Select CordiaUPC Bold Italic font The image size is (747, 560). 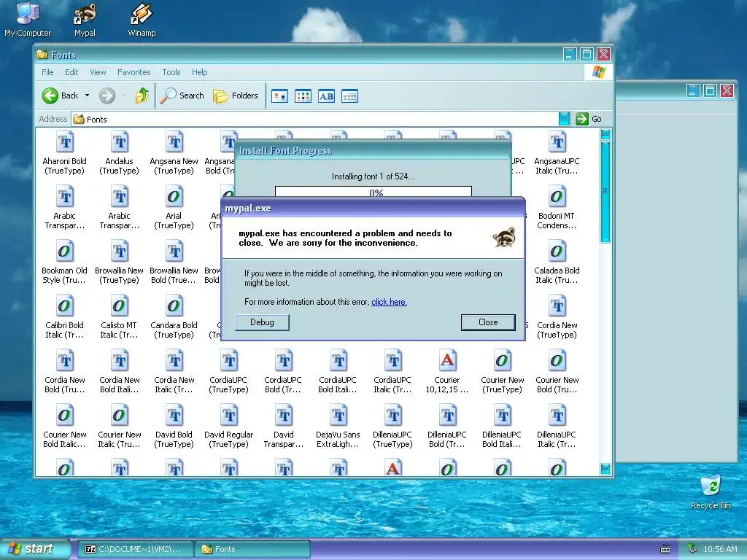pyautogui.click(x=338, y=373)
